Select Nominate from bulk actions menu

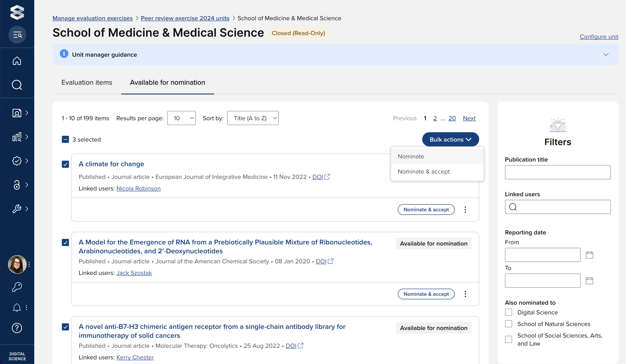411,156
